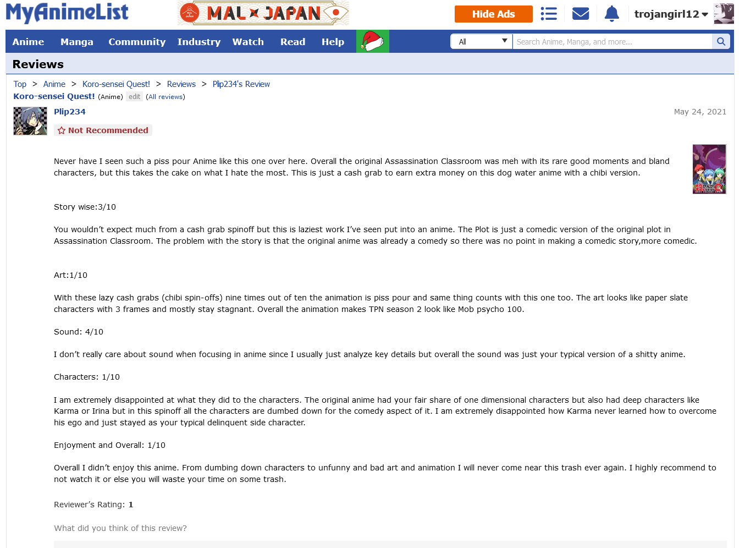
Task: Open the Anime navigation menu
Action: point(28,42)
